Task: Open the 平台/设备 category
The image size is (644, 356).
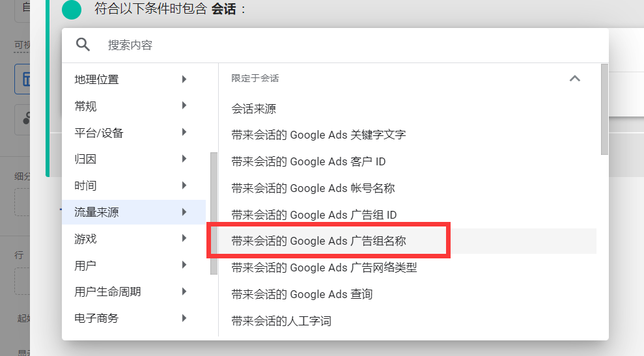Action: (133, 133)
